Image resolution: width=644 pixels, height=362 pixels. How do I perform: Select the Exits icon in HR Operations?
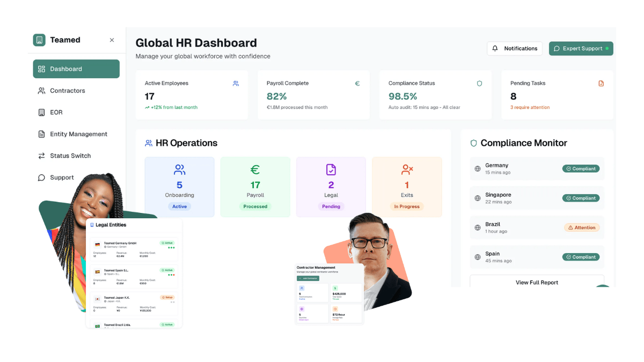[407, 169]
